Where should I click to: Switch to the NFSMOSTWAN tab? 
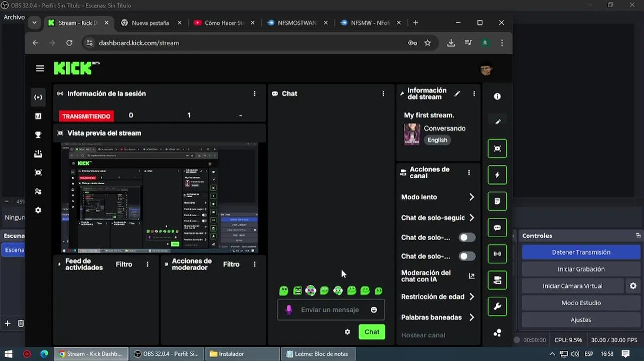pyautogui.click(x=297, y=23)
